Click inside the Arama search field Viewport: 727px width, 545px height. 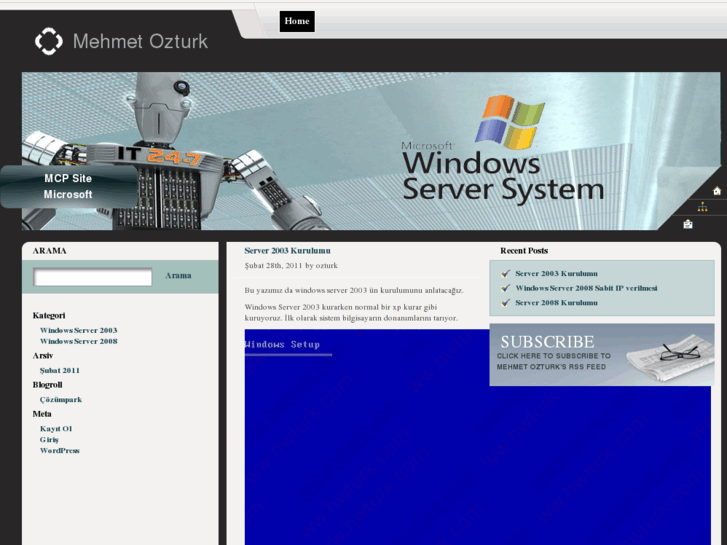click(93, 277)
